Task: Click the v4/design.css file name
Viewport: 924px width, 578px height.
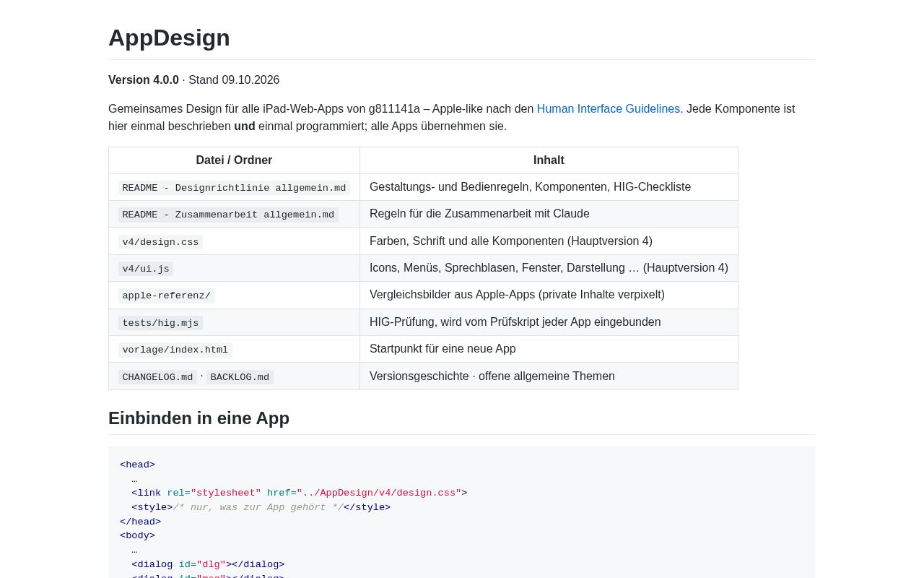Action: (160, 242)
